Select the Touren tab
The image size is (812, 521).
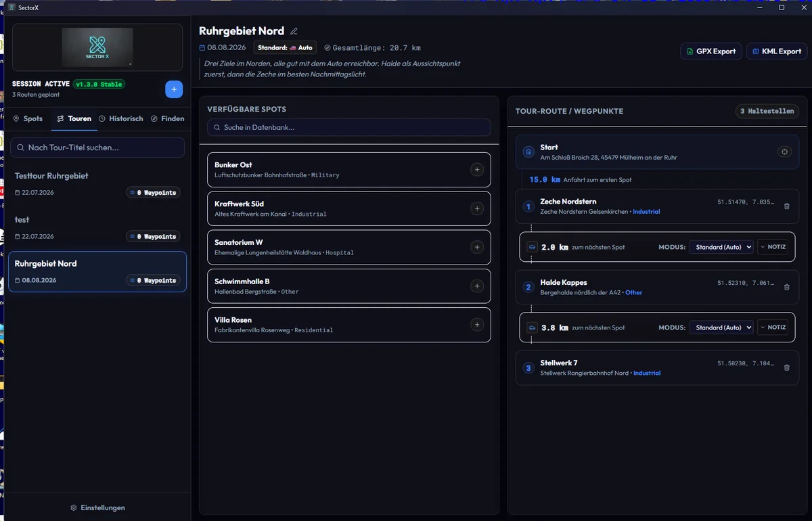[x=74, y=118]
